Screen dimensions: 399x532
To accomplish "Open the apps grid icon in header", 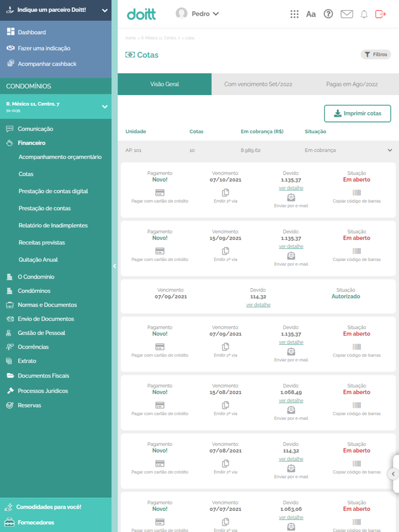I will tap(295, 14).
